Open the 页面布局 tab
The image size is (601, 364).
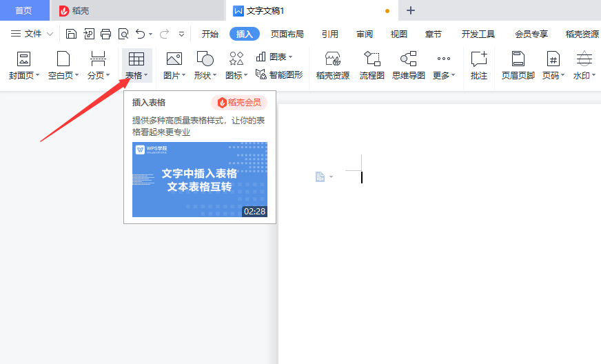point(287,34)
